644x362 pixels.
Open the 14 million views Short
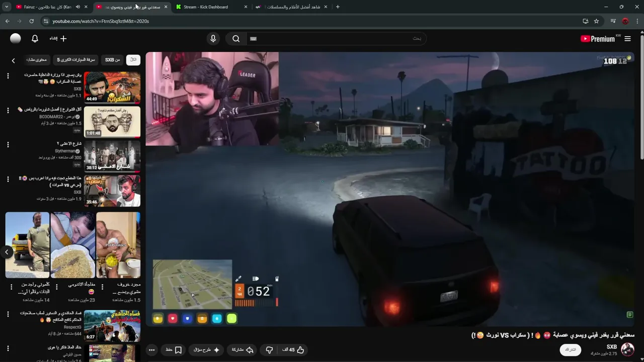pos(27,245)
